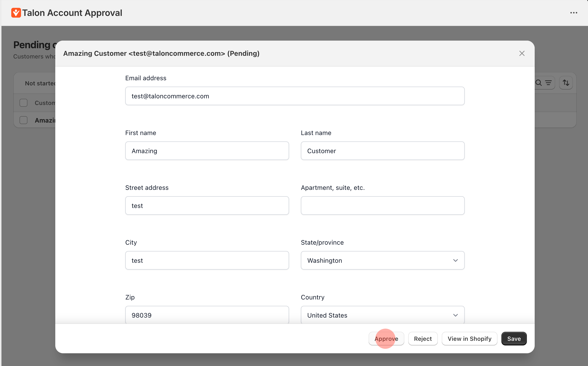Close the Amazing Customer dialog
The image size is (588, 366).
[522, 53]
